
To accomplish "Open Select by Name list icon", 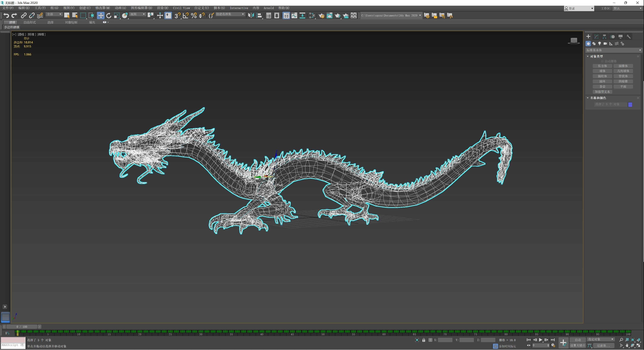I will tap(75, 15).
